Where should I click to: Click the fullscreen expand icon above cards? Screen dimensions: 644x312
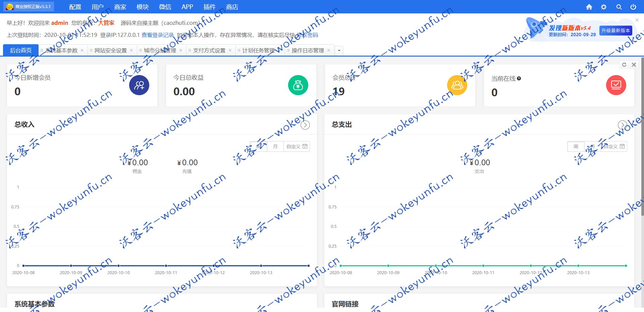click(x=634, y=65)
